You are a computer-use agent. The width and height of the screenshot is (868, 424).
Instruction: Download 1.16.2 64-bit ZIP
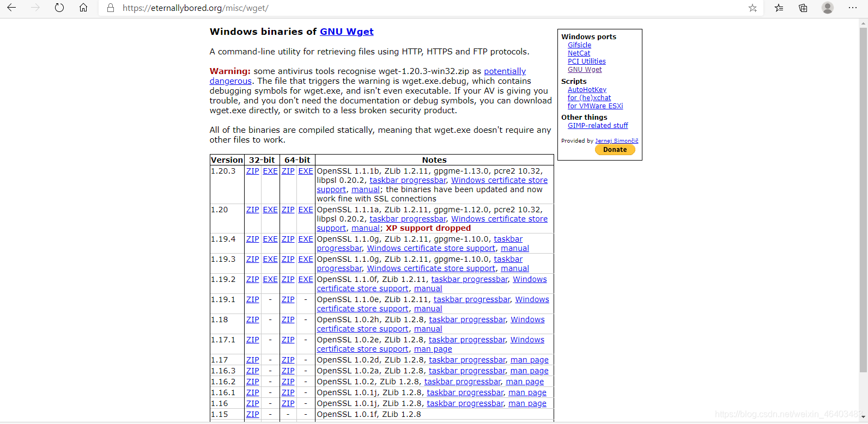[288, 382]
